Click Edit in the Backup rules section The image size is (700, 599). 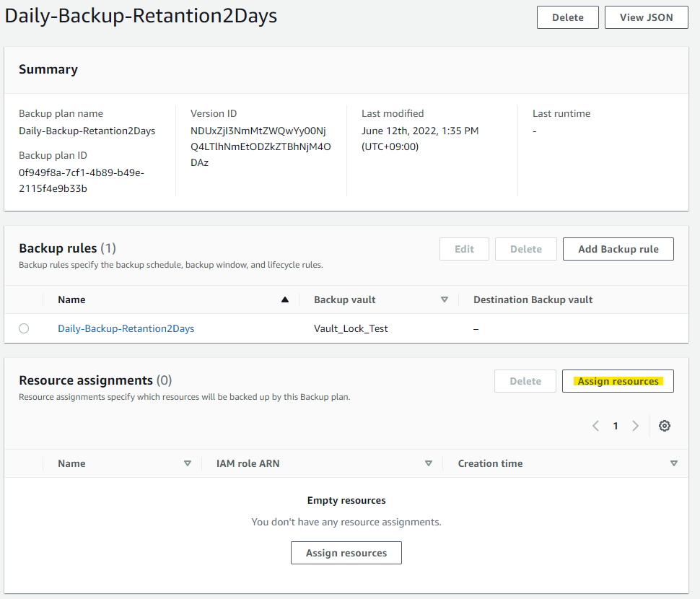(464, 249)
